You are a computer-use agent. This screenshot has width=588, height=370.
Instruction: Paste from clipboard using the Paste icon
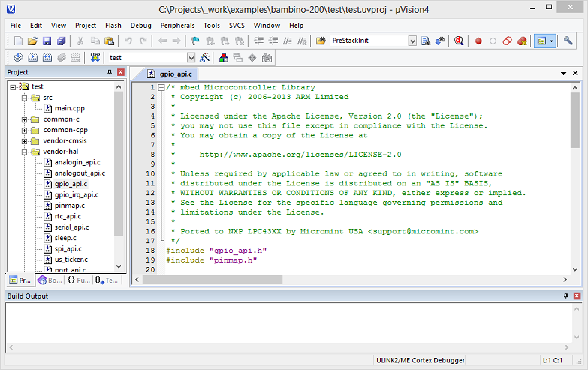(x=109, y=41)
